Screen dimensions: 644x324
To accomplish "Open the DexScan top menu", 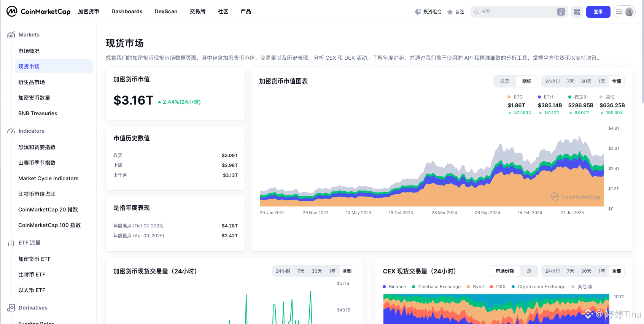I will [x=166, y=11].
